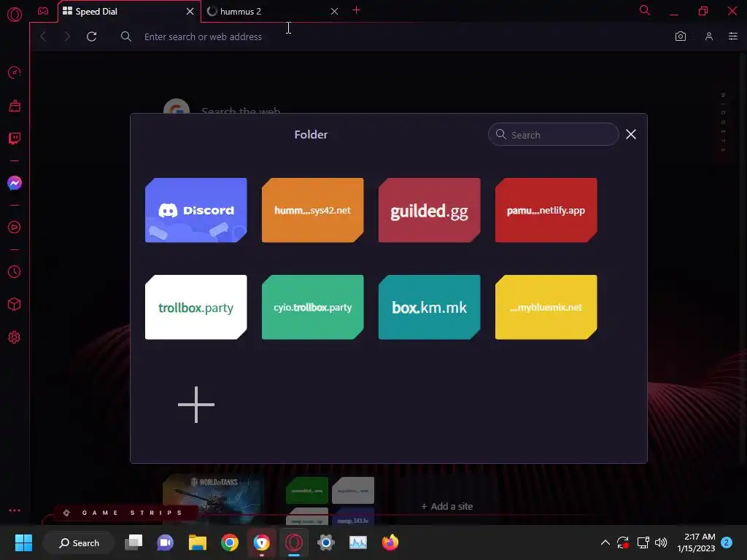Click the Folder search field

tap(553, 135)
